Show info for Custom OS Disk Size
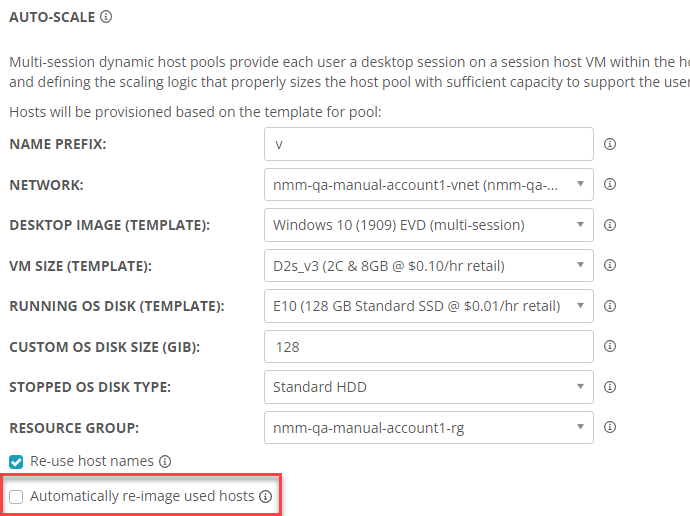This screenshot has width=690, height=516. click(x=609, y=346)
